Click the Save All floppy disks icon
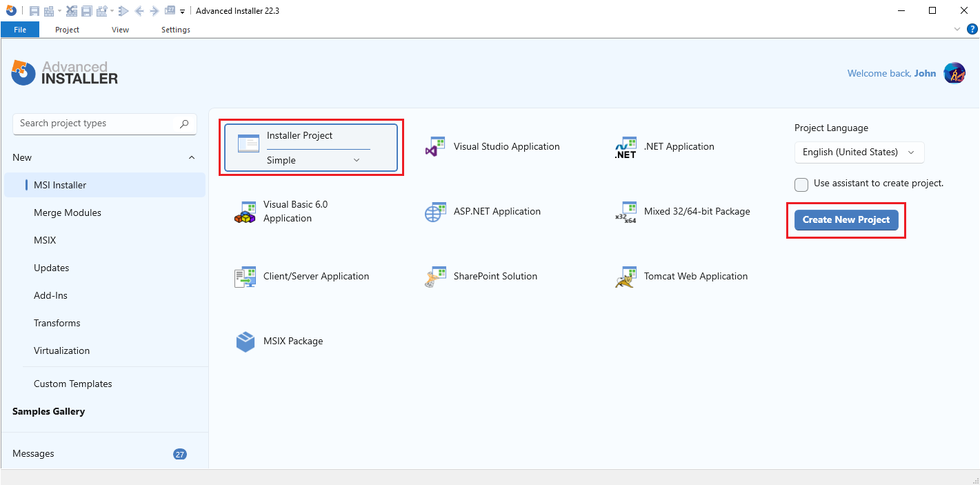The image size is (980, 485). tap(87, 11)
